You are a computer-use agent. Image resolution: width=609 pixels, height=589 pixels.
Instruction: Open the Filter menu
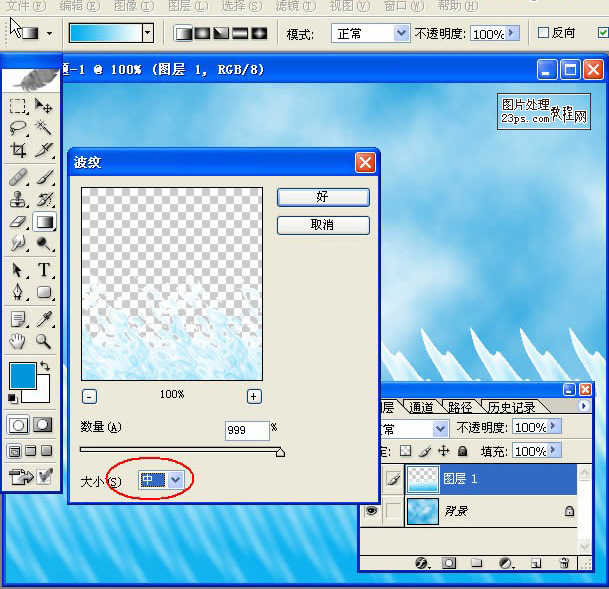296,6
